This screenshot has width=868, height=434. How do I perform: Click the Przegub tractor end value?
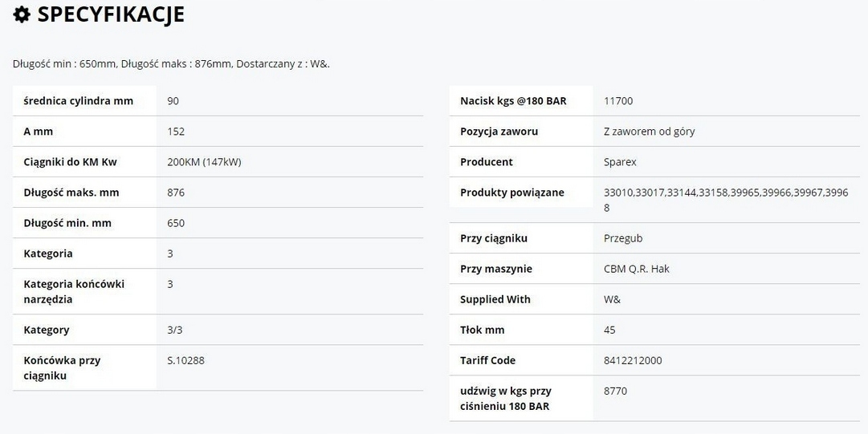click(x=622, y=238)
